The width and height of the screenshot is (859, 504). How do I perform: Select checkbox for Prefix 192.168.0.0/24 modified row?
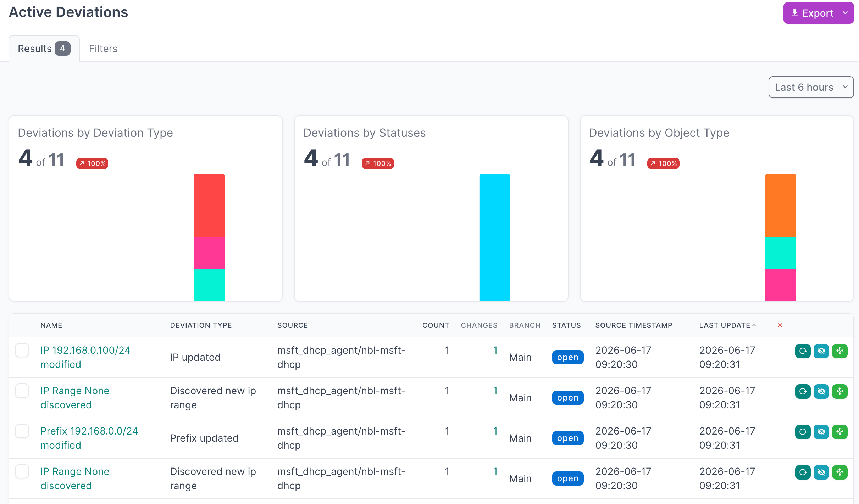(22, 431)
